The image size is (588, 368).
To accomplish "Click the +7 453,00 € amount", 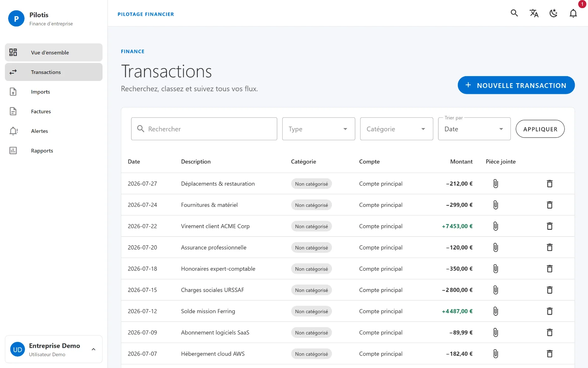I will (457, 226).
